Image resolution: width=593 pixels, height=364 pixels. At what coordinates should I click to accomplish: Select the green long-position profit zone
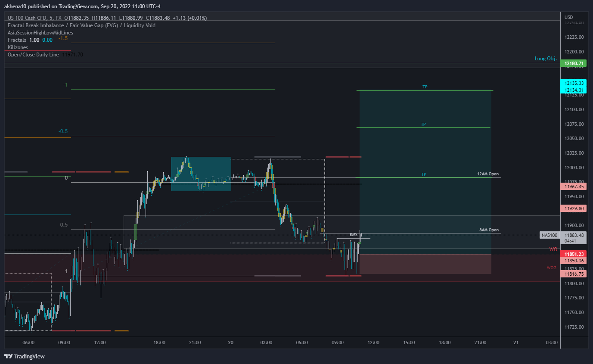tap(425, 172)
